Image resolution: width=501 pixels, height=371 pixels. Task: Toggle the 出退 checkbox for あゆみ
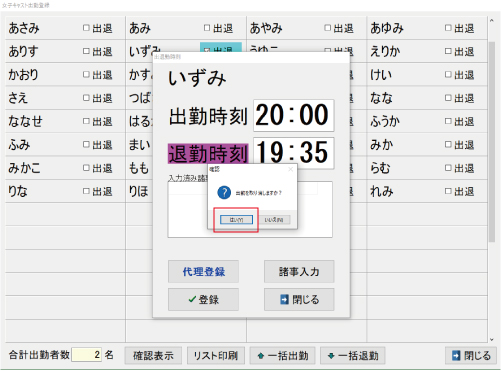448,28
